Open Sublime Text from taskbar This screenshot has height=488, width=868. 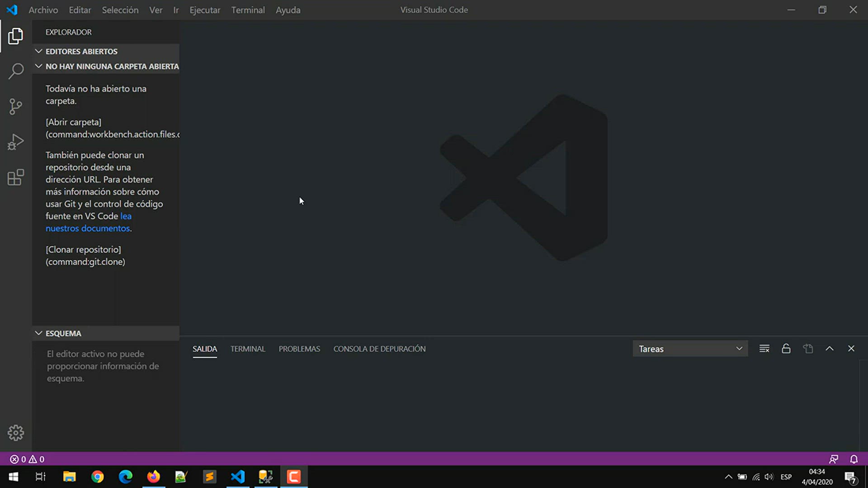tap(209, 477)
